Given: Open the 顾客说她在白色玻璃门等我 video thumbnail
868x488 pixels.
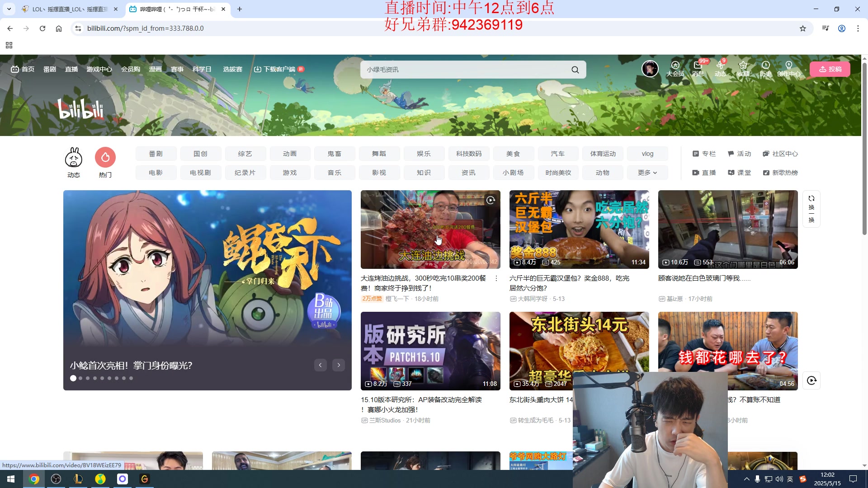Looking at the screenshot, I should tap(728, 230).
